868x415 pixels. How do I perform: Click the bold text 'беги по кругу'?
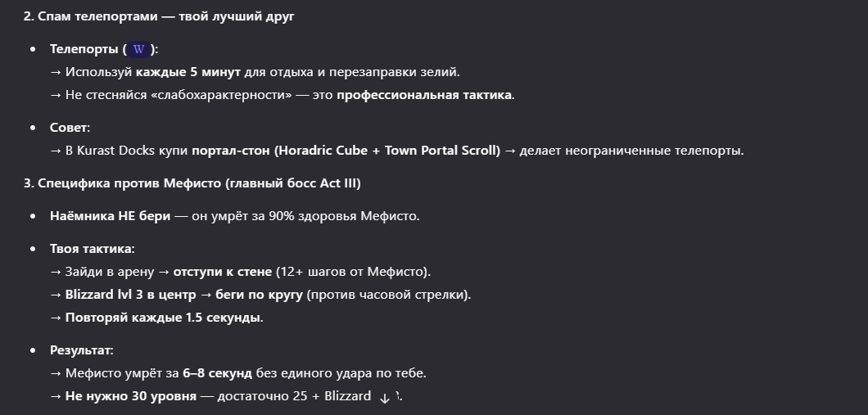click(259, 295)
